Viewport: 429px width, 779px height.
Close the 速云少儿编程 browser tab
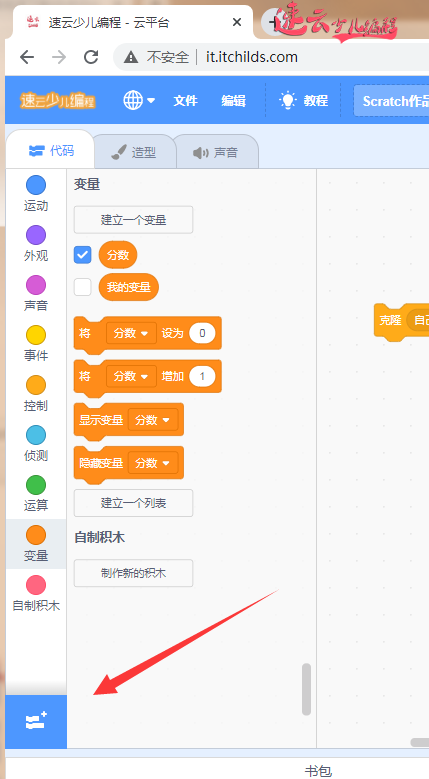[237, 22]
